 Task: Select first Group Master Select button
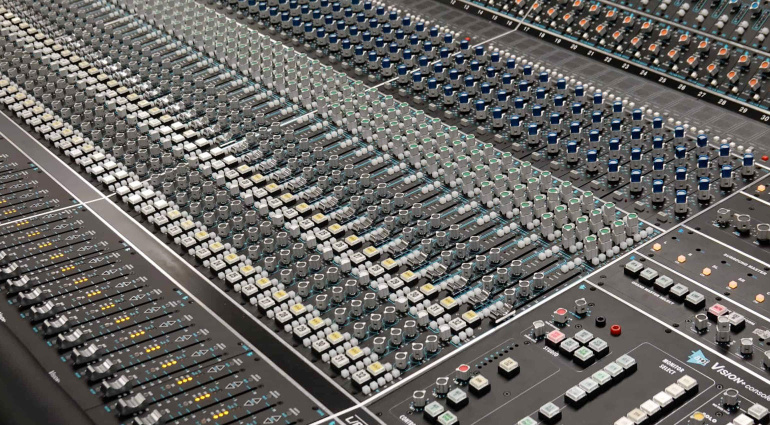634,268
